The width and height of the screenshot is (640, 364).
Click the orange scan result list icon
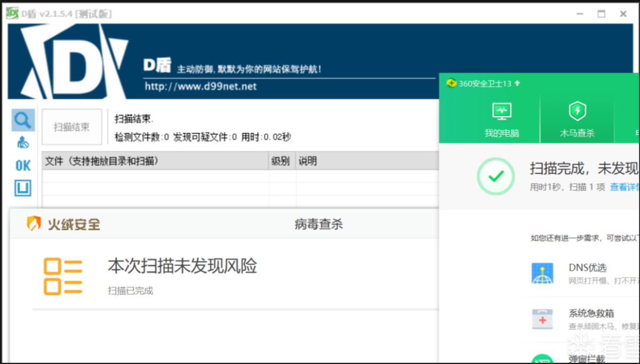point(63,276)
